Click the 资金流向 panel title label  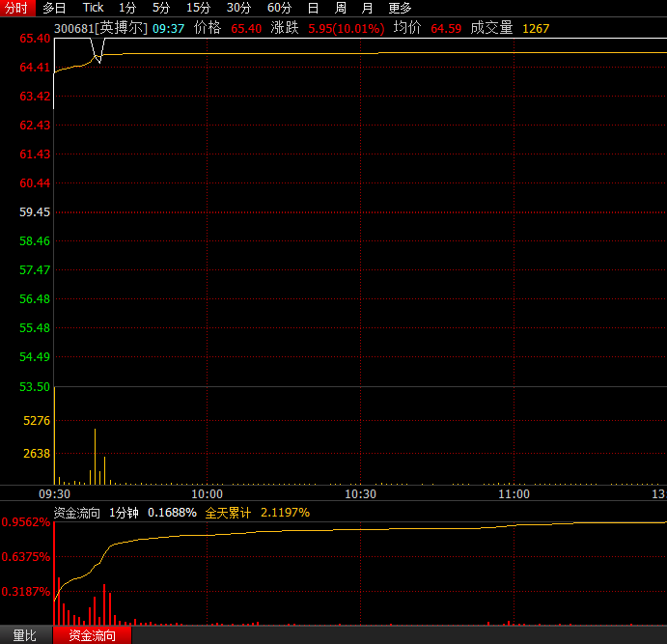point(77,513)
